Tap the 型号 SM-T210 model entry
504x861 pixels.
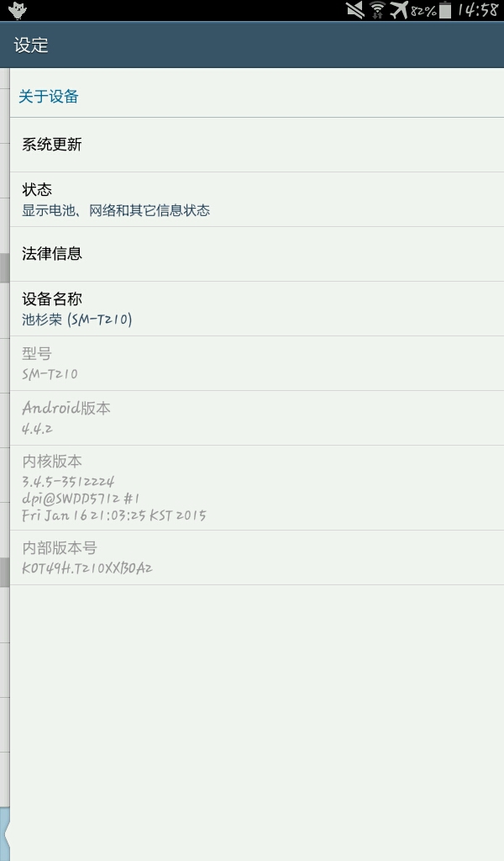coord(257,363)
